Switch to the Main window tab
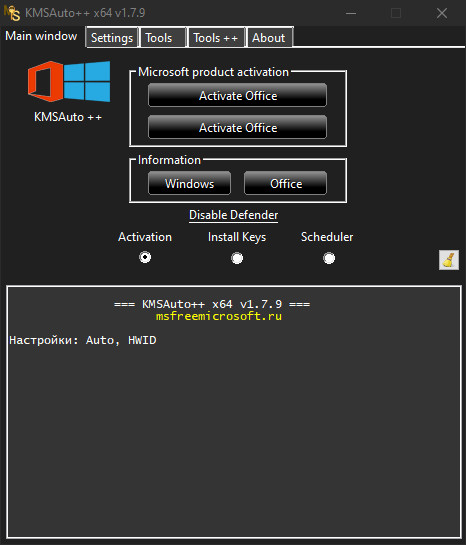Image resolution: width=466 pixels, height=545 pixels. pyautogui.click(x=42, y=36)
